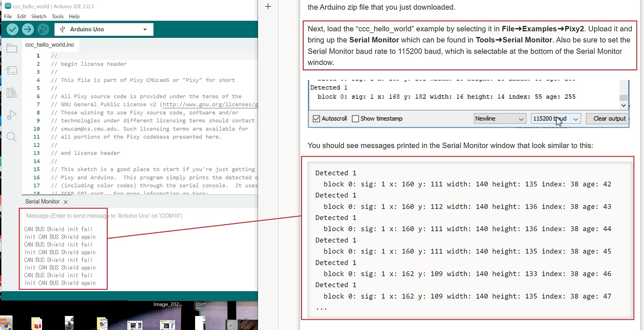Open the Tools menu
The image size is (644, 330).
click(x=57, y=16)
